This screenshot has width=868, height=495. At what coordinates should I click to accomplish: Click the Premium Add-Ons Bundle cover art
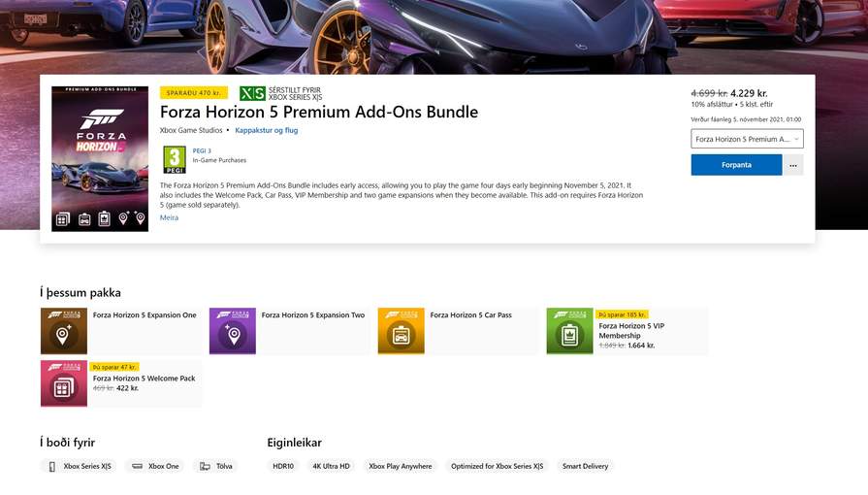point(100,158)
